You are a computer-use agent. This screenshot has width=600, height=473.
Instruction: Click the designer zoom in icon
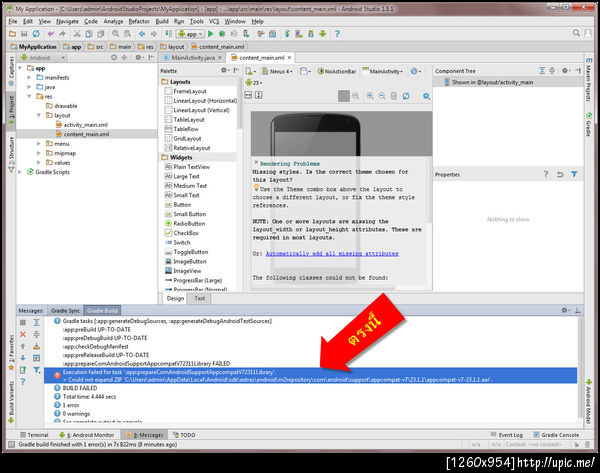(x=370, y=96)
